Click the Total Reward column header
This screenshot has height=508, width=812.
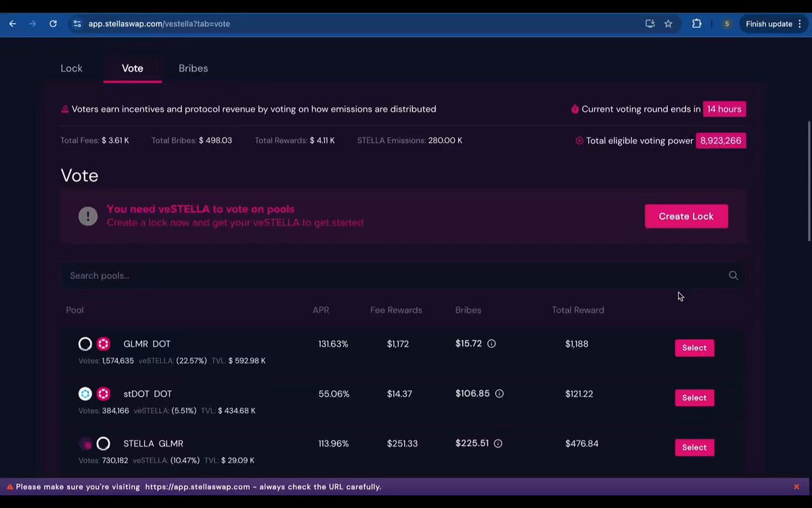pos(578,310)
